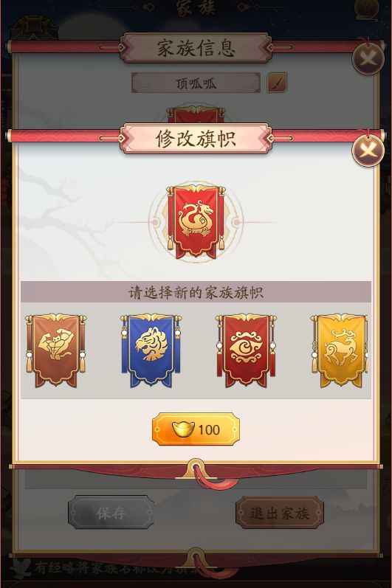This screenshot has width=392, height=588.
Task: Click the 保存 save button
Action: 111,513
